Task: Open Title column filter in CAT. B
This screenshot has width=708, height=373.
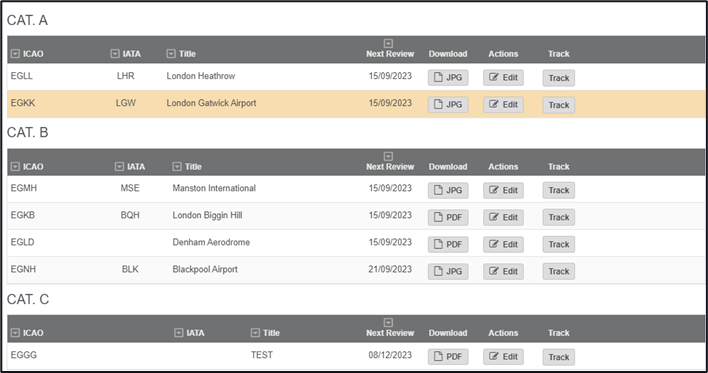Action: 177,167
